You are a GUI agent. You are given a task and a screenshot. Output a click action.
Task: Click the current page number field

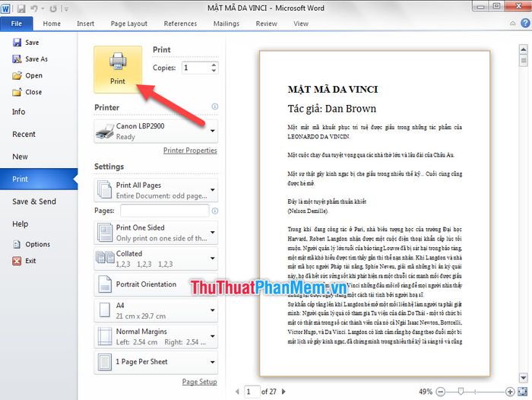252,392
